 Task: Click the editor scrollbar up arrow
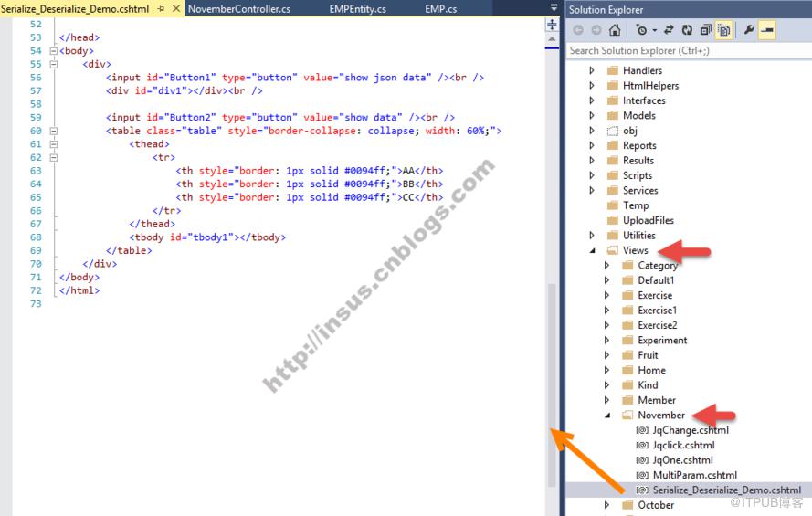552,39
